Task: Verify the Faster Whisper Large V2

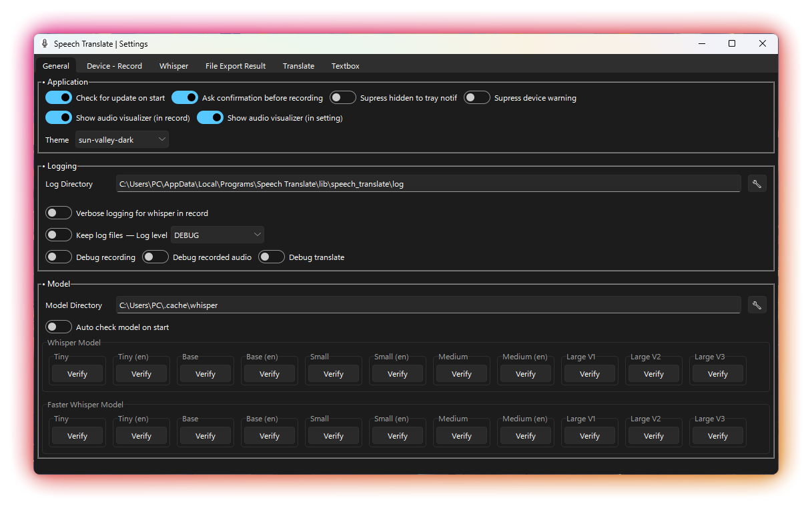Action: click(x=654, y=436)
